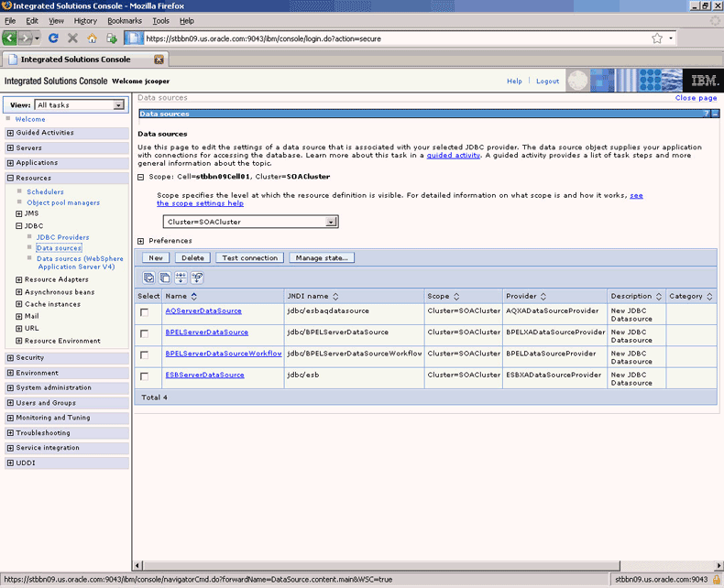The height and width of the screenshot is (588, 724).
Task: Open the Edit menu
Action: click(32, 21)
